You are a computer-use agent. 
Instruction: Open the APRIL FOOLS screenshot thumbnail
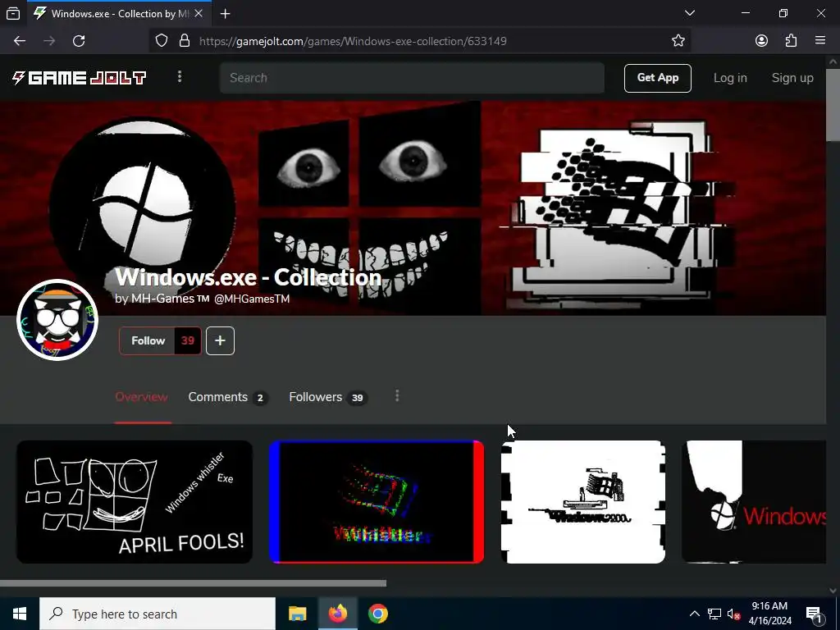tap(135, 502)
